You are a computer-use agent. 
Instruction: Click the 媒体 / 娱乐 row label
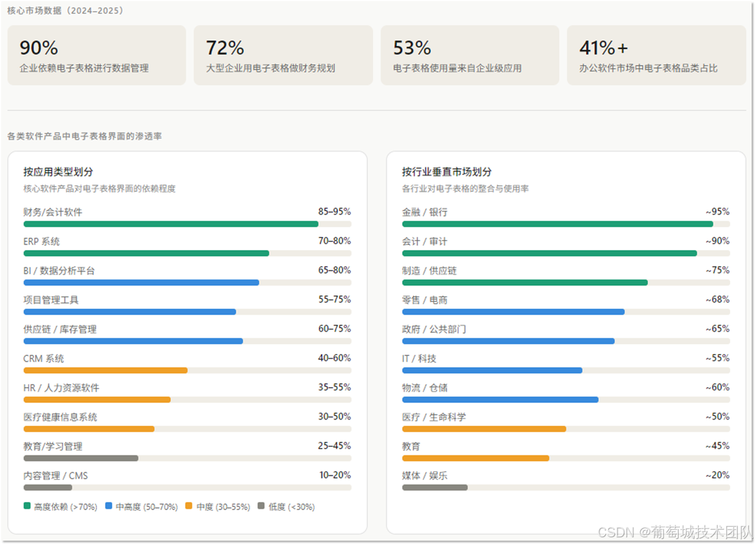(425, 475)
